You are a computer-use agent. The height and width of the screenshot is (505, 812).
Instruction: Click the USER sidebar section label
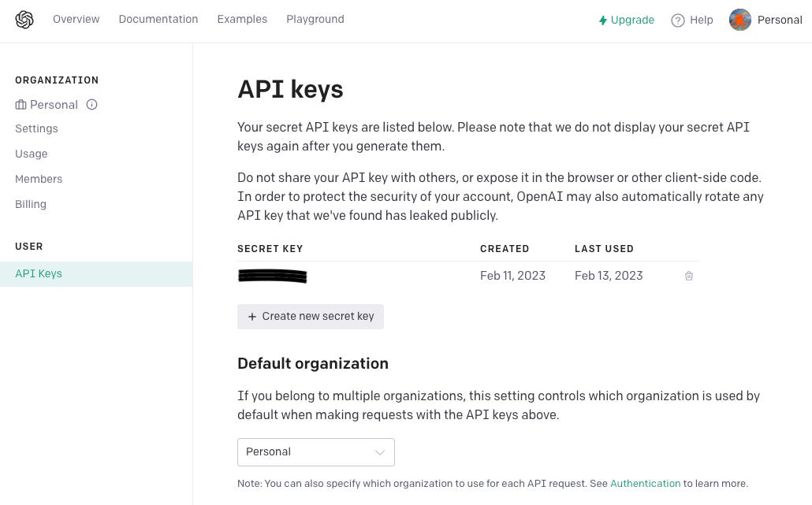[29, 247]
